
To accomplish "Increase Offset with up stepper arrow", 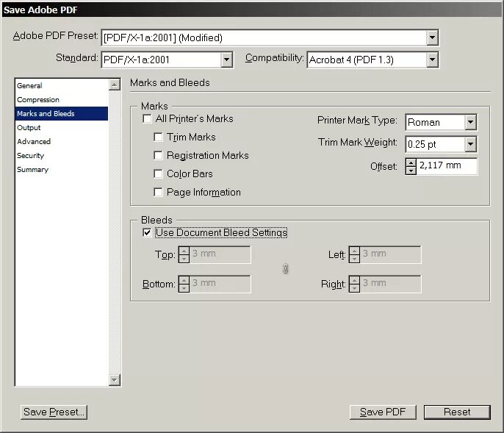I will 411,162.
